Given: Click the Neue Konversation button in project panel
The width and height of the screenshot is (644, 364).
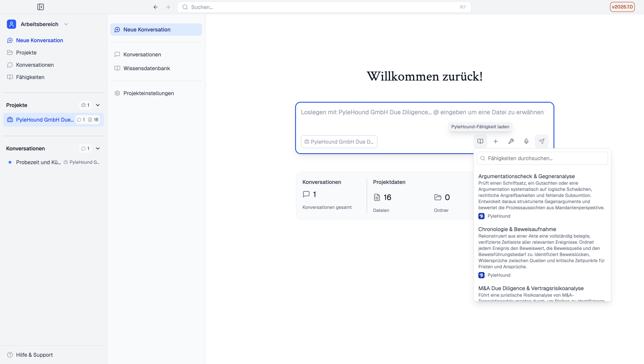Looking at the screenshot, I should coord(156,30).
